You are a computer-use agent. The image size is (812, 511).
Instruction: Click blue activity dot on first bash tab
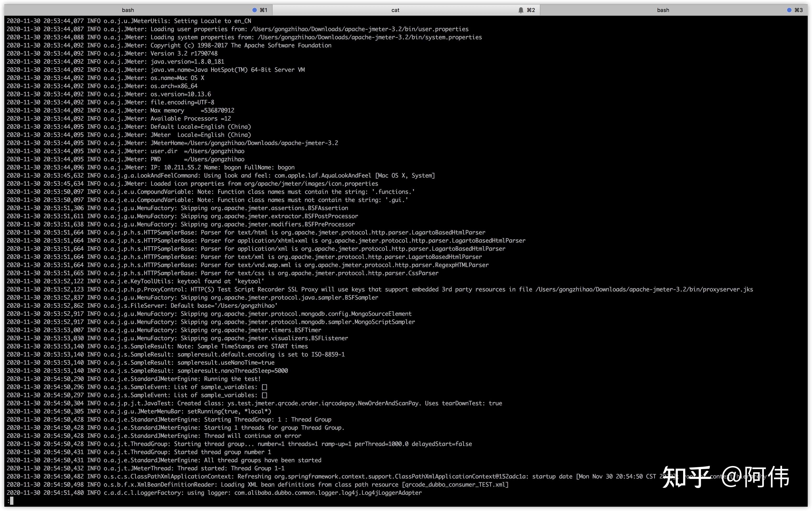255,10
